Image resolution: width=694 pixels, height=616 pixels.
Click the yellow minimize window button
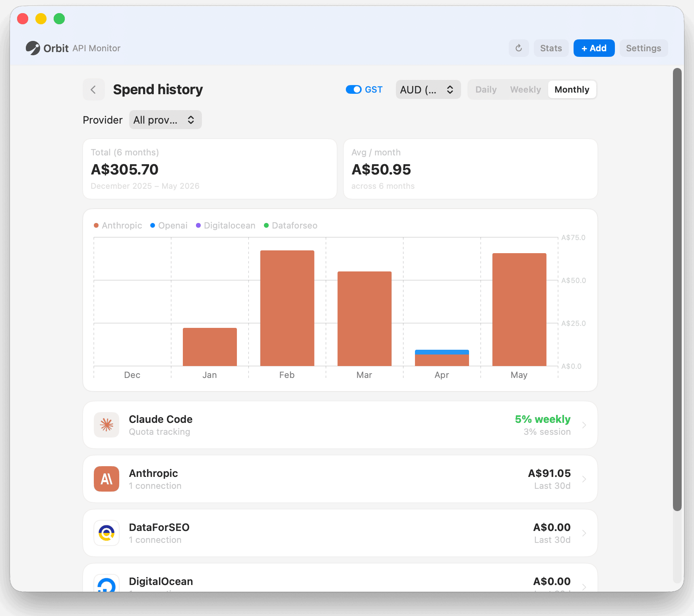point(41,19)
